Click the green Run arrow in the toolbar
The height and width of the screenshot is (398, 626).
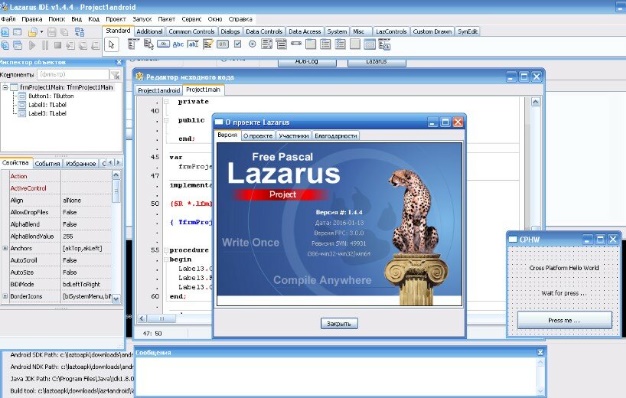click(x=32, y=46)
